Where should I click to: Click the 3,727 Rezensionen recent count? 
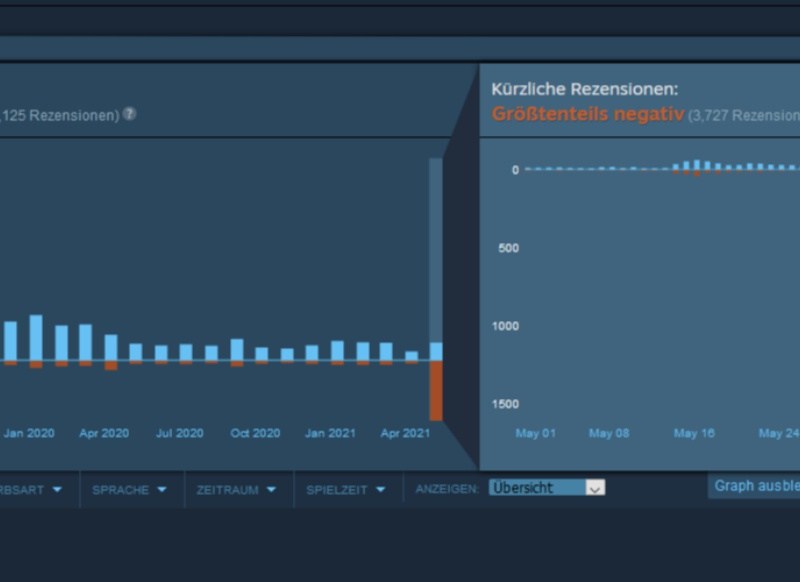pyautogui.click(x=744, y=115)
